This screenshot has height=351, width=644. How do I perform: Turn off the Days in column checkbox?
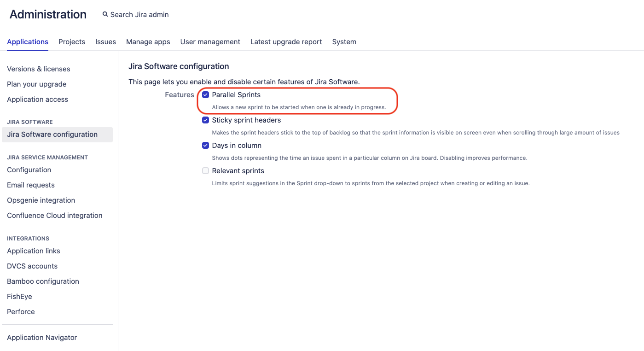(x=206, y=146)
